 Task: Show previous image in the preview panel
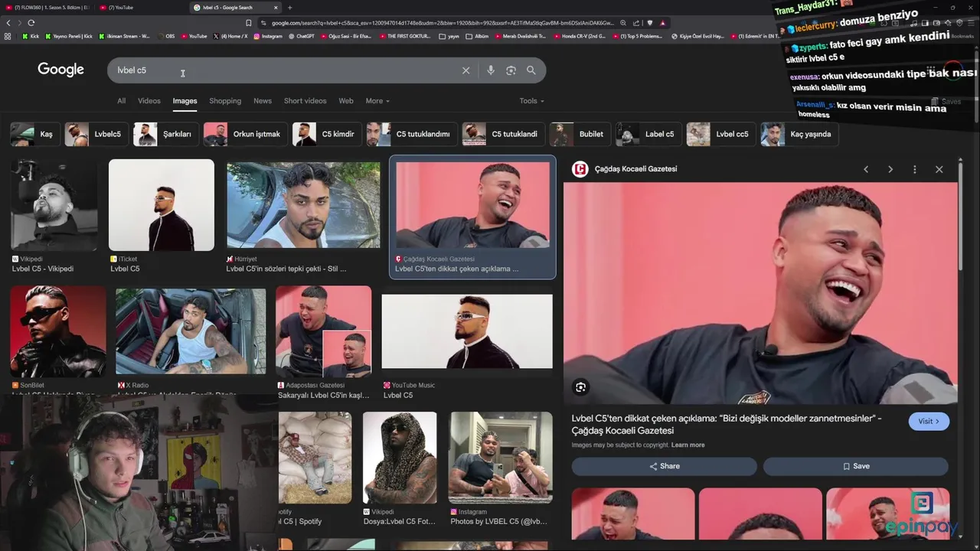click(866, 169)
